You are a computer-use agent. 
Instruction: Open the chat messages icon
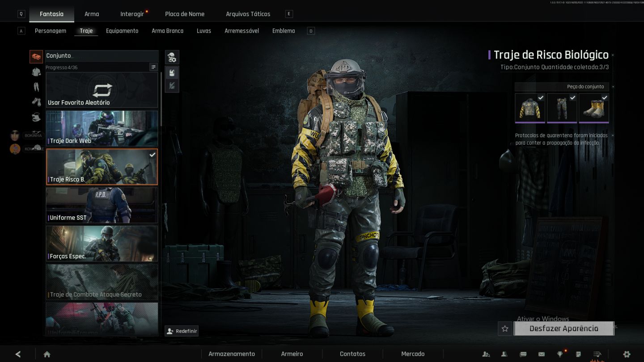pos(523,354)
